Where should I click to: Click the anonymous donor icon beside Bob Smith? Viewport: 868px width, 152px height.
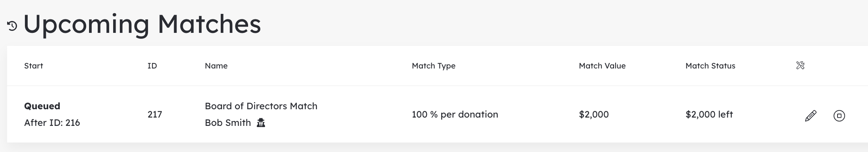click(x=261, y=123)
